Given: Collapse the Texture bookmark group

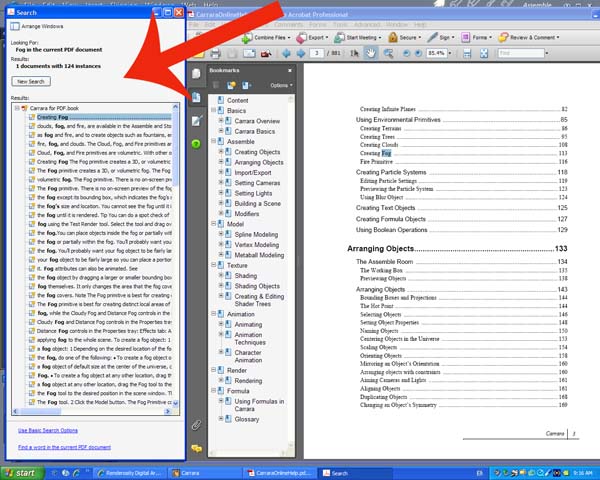Looking at the screenshot, I should (x=213, y=264).
